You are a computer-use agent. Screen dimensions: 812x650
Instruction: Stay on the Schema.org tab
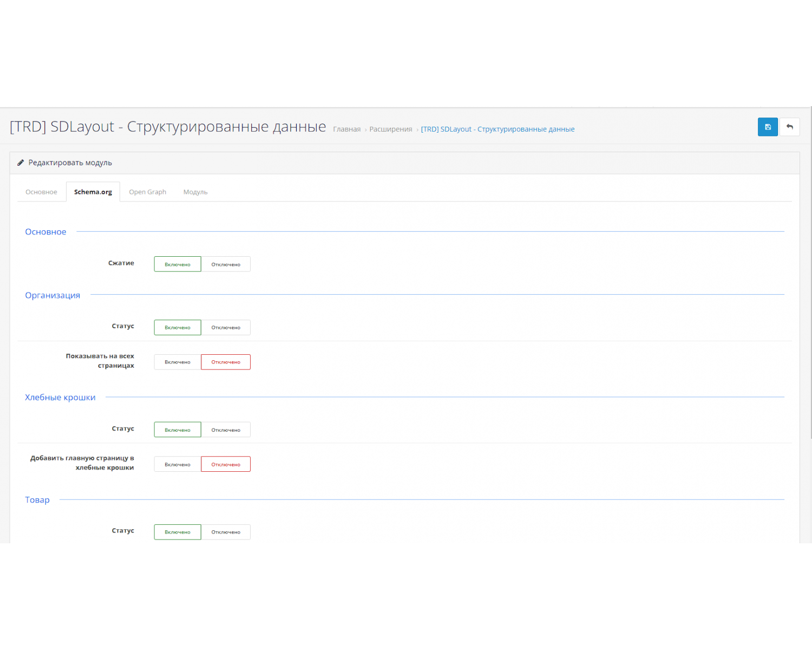coord(93,192)
